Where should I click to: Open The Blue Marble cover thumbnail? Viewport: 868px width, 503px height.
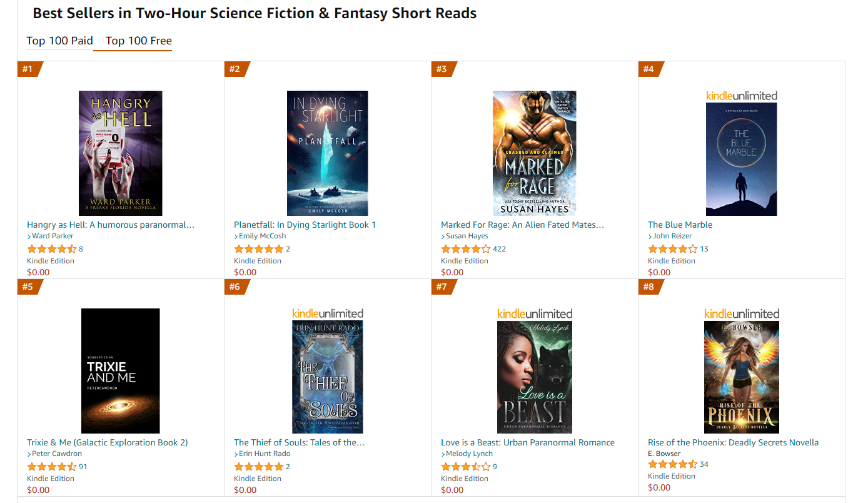coord(741,160)
